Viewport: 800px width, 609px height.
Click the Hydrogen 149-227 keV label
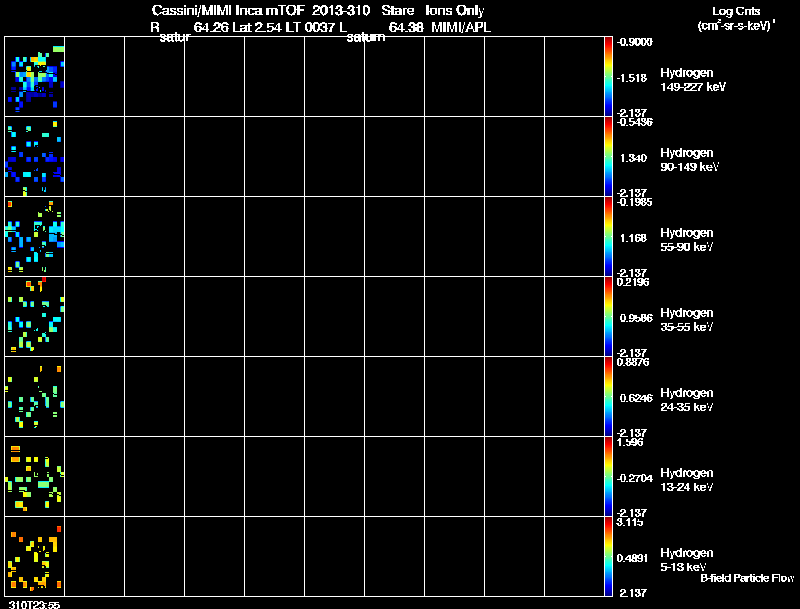(693, 80)
